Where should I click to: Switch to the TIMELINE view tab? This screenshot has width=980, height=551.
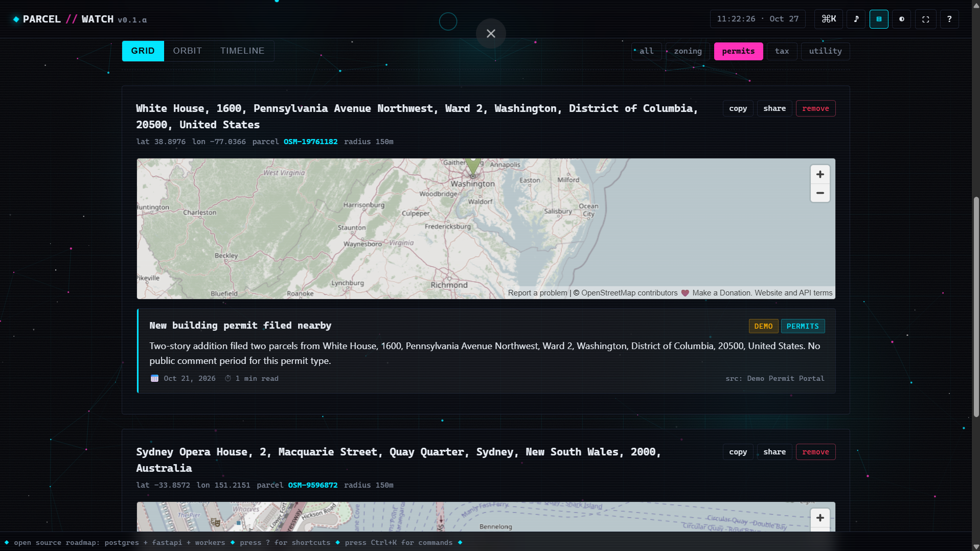pos(242,51)
